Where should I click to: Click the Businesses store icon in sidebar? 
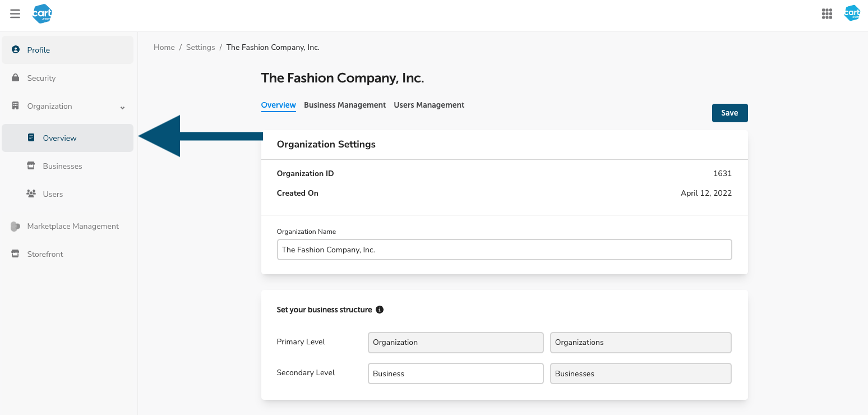point(31,166)
